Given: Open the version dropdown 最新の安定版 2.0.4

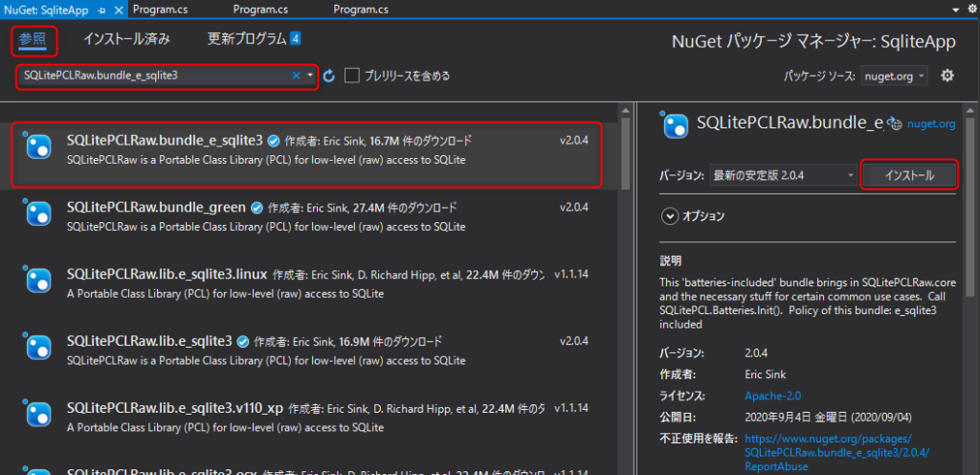Looking at the screenshot, I should tap(783, 175).
